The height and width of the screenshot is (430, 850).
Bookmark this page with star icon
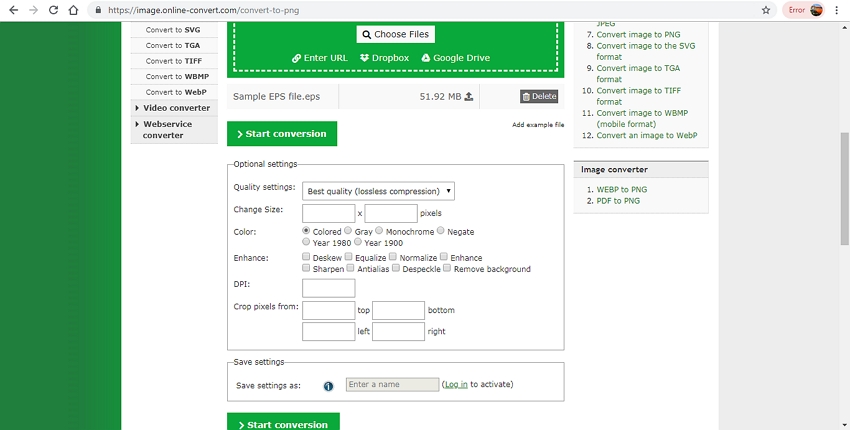click(x=766, y=10)
